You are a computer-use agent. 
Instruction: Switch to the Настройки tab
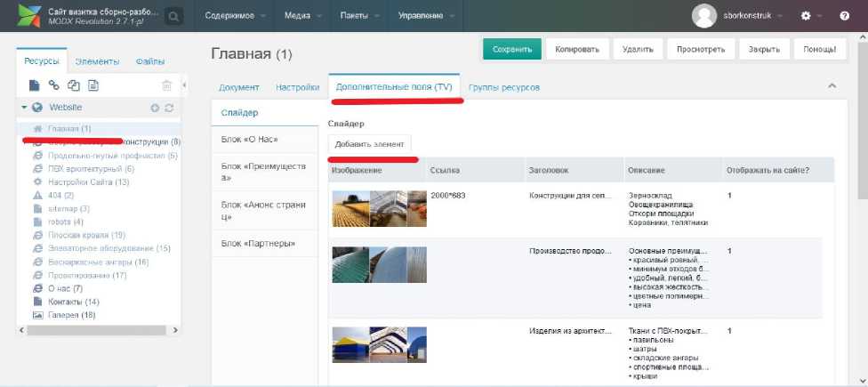pyautogui.click(x=297, y=87)
